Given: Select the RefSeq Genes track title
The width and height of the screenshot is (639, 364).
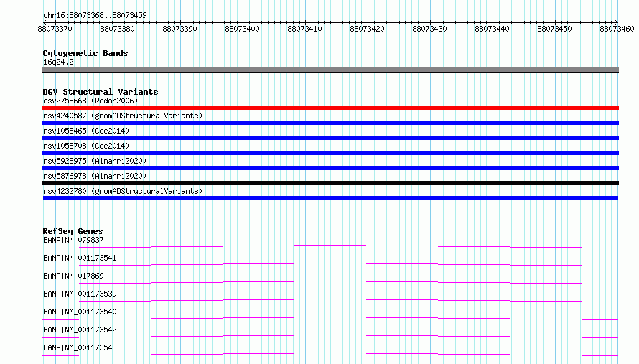Looking at the screenshot, I should point(73,231).
